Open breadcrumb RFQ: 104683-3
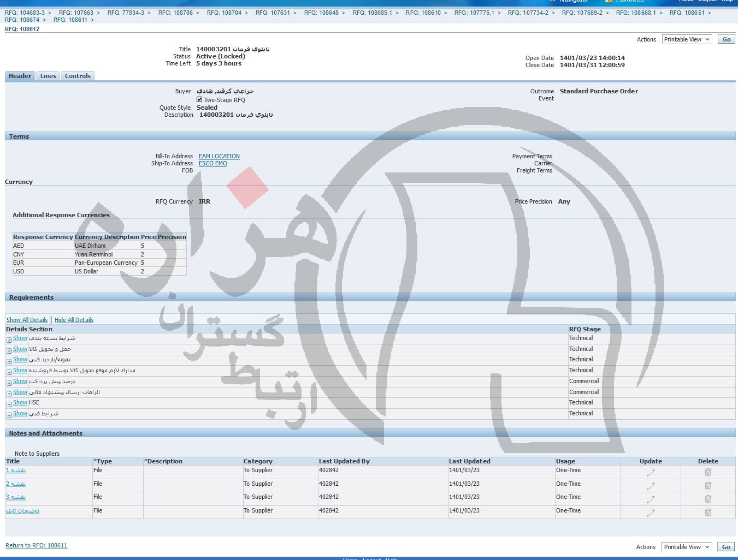Image resolution: width=738 pixels, height=560 pixels. 25,13
